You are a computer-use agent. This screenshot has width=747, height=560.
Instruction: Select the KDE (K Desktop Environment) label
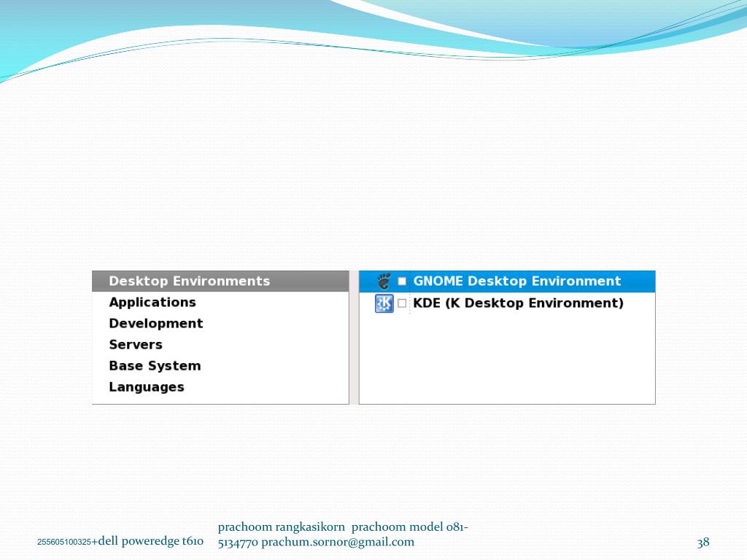519,303
